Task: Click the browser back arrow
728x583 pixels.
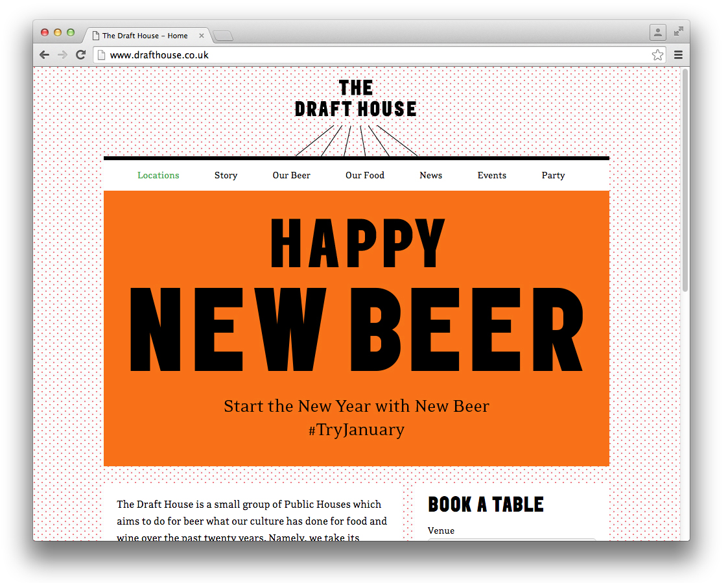Action: coord(44,55)
